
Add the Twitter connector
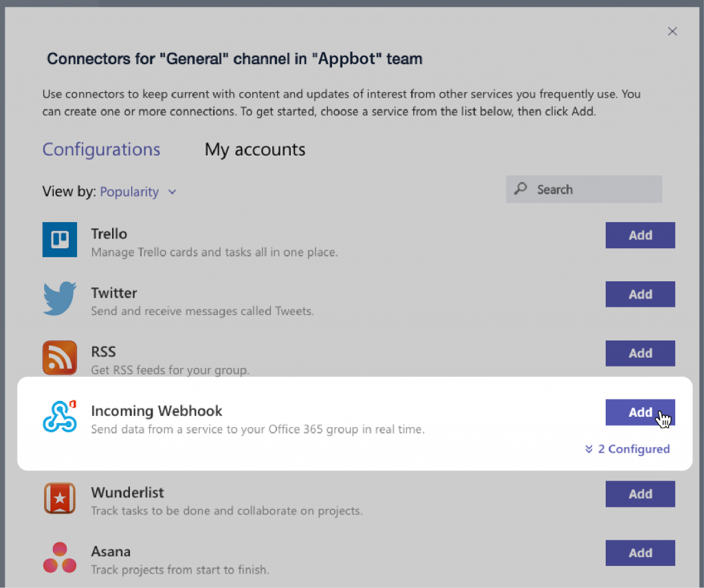[640, 294]
